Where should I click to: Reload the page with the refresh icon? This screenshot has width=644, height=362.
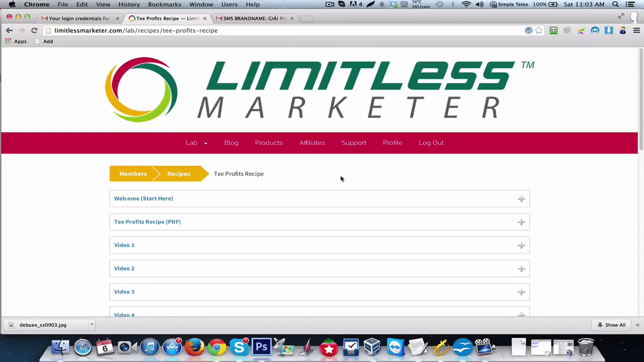point(34,31)
